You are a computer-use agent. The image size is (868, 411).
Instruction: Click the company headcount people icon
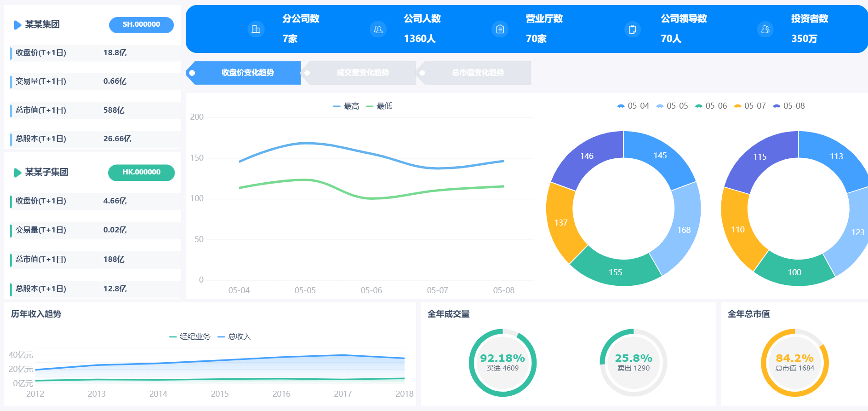point(378,29)
